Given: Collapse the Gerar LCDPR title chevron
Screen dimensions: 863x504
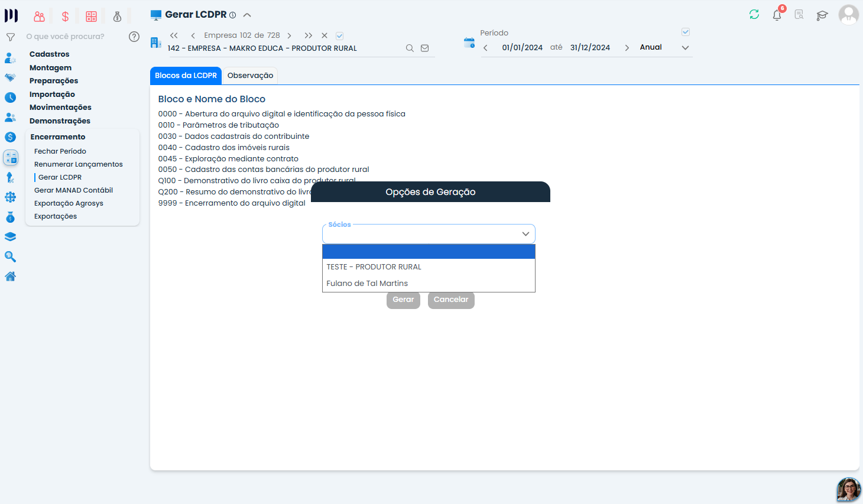Looking at the screenshot, I should pos(247,15).
